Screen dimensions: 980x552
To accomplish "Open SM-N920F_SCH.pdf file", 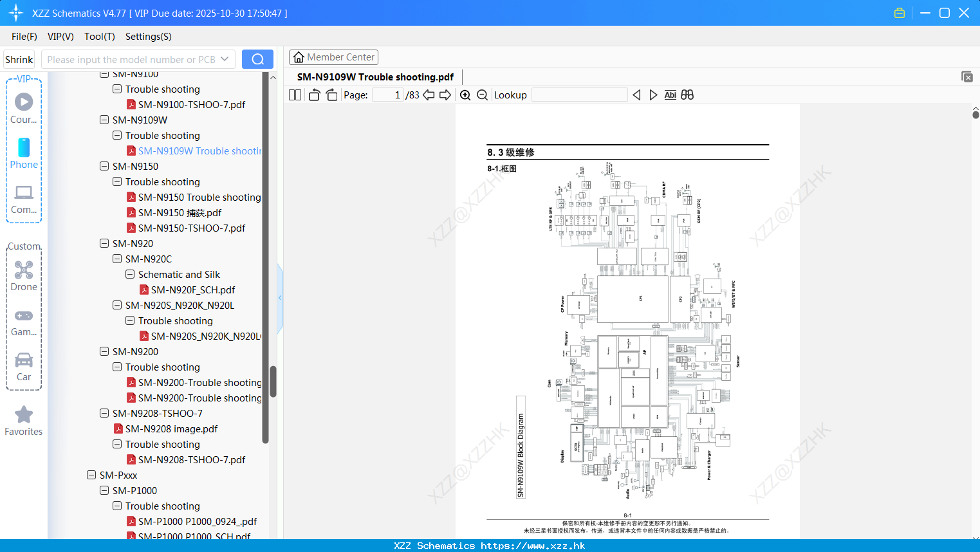I will click(x=193, y=290).
